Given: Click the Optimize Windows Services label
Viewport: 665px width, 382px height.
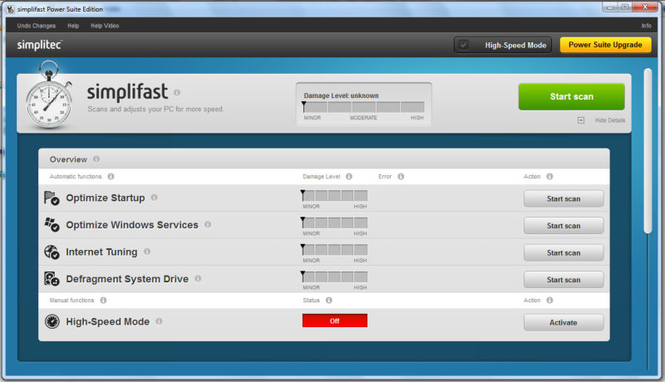Looking at the screenshot, I should point(132,225).
